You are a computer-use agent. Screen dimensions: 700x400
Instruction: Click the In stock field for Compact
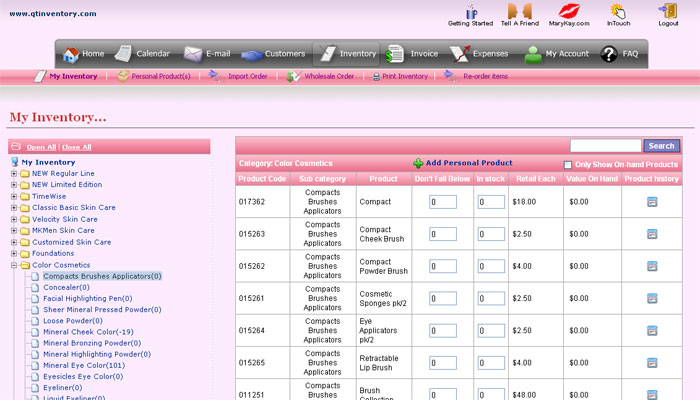point(490,202)
